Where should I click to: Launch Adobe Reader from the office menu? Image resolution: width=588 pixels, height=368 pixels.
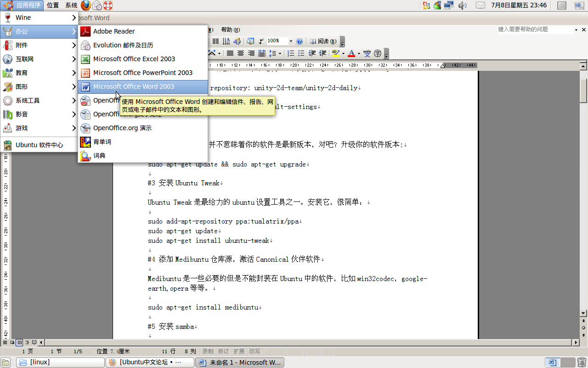143,31
